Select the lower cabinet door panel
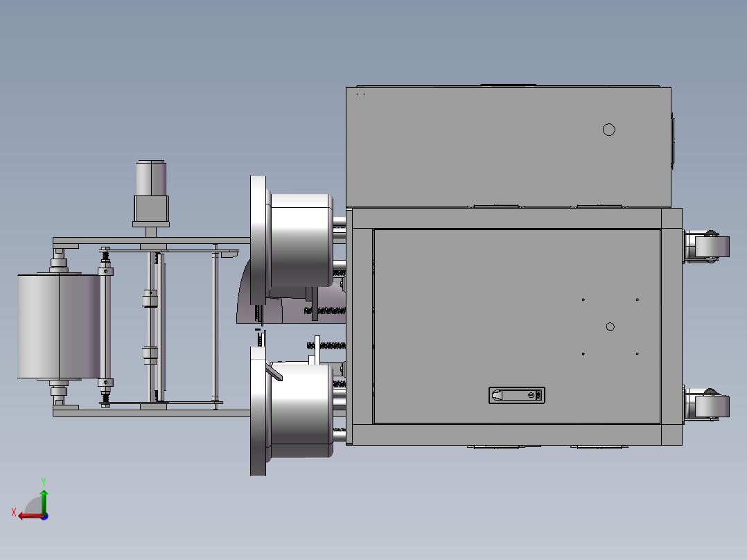The image size is (747, 560). 517,326
